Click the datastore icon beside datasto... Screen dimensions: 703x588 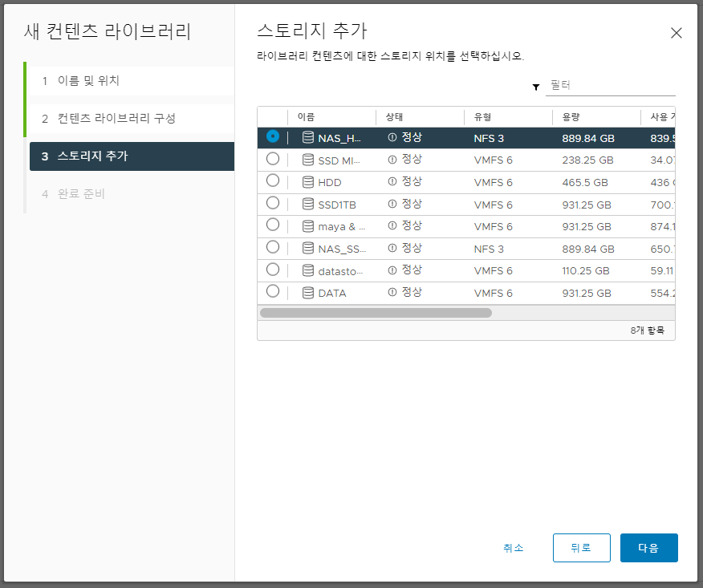[x=308, y=270]
